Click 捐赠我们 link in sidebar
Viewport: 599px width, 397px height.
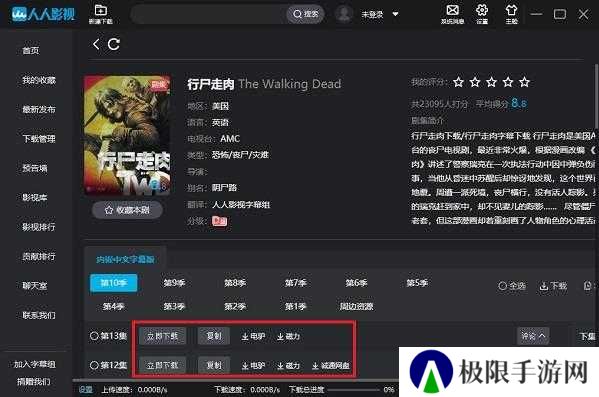click(34, 381)
